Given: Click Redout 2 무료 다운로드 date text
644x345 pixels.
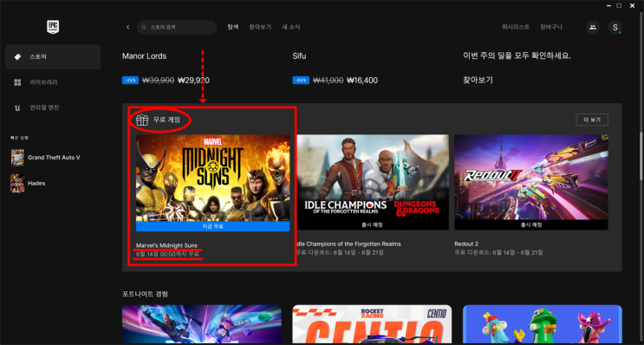Looking at the screenshot, I should [x=498, y=252].
